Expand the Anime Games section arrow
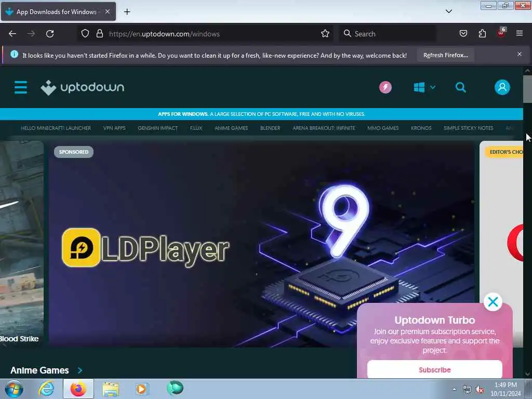Viewport: 532px width, 399px height. [x=79, y=370]
